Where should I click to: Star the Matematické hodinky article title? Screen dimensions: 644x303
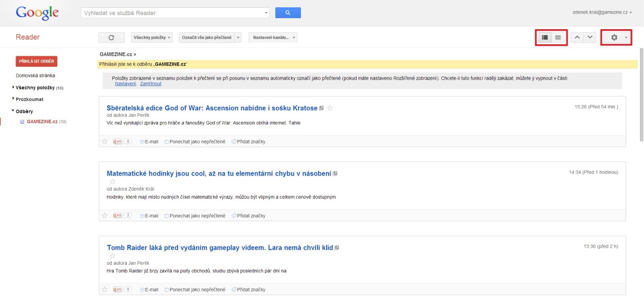113,181
